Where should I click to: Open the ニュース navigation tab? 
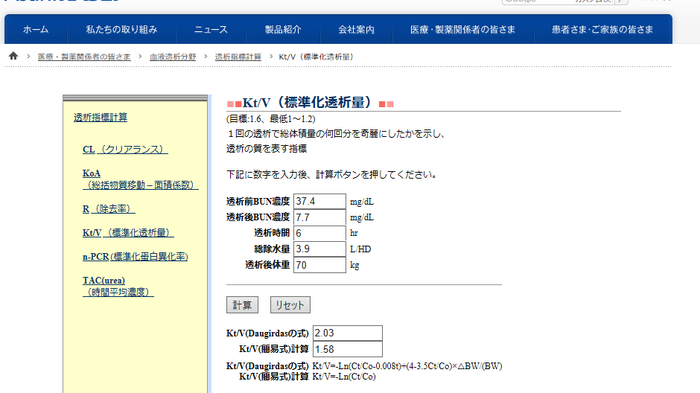point(211,29)
